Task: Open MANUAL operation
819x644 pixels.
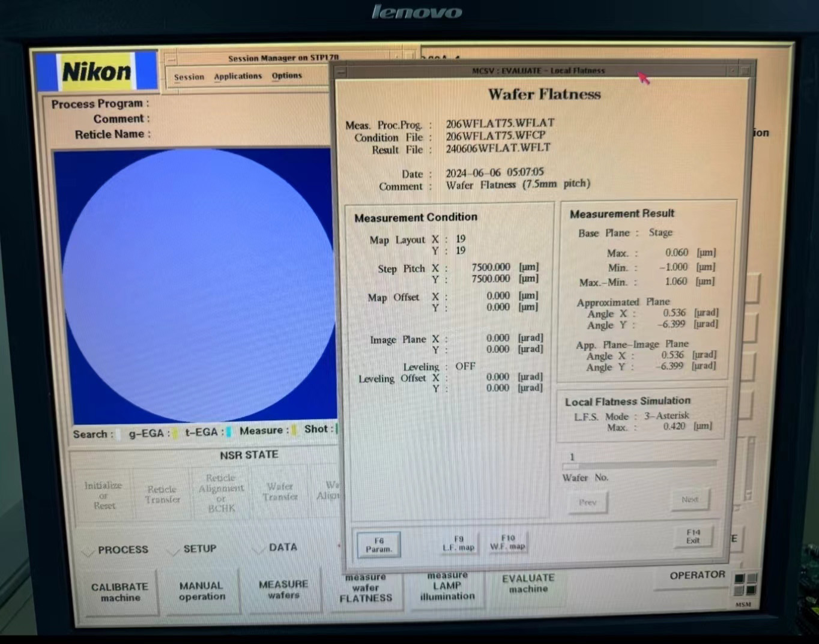Action: (x=202, y=591)
